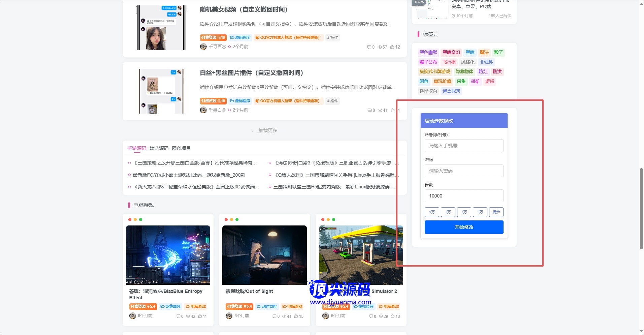644x335 pixels.
Task: Click the like thumb icon on 随机美女视频 post
Action: (392, 47)
